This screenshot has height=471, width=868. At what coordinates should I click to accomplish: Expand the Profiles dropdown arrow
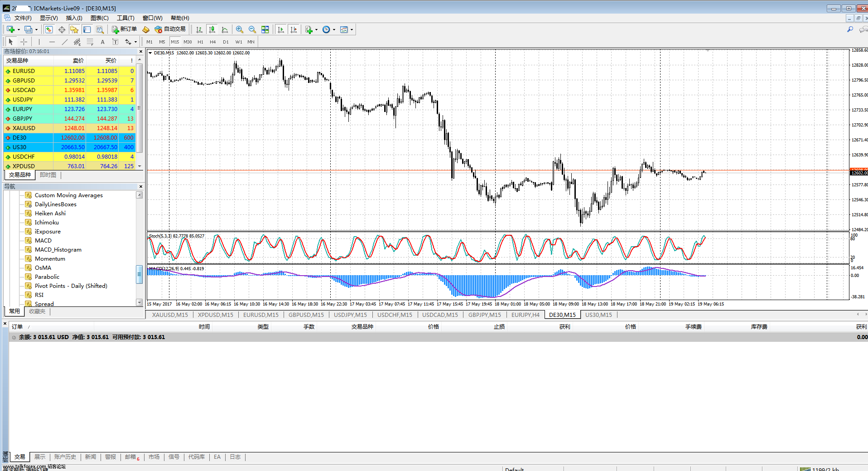tap(37, 29)
